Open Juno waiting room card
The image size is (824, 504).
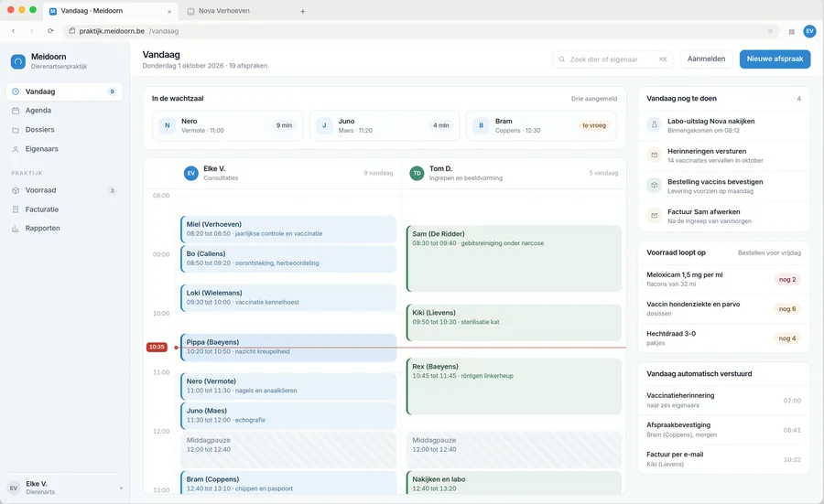[385, 125]
